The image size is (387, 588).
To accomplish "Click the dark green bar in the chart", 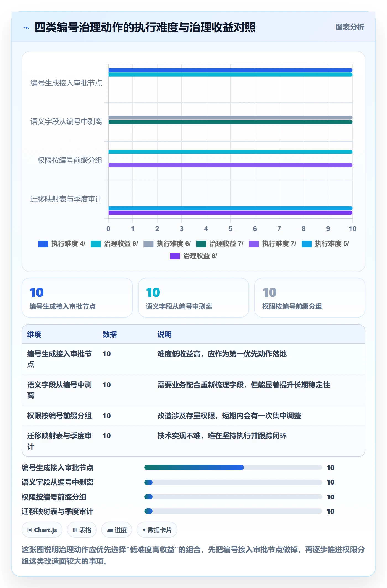I will point(231,122).
